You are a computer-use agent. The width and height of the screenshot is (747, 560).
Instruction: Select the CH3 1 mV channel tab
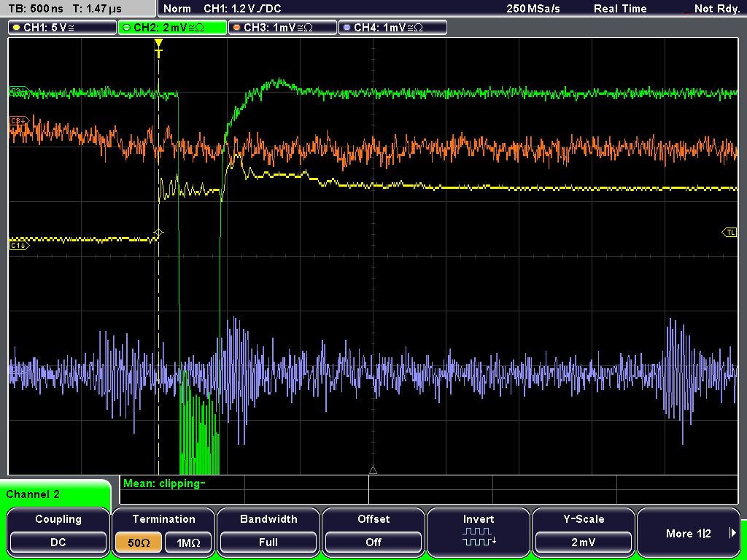(x=282, y=28)
